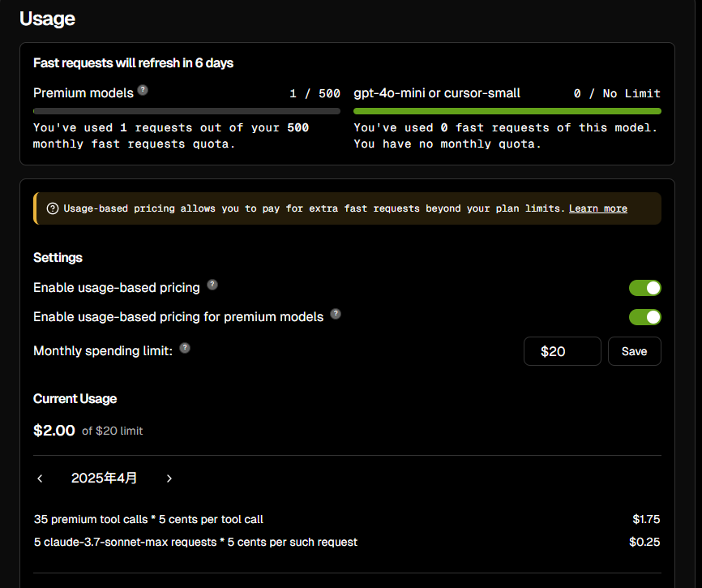Click the $2.00 current usage amount
This screenshot has height=588, width=702.
[54, 431]
